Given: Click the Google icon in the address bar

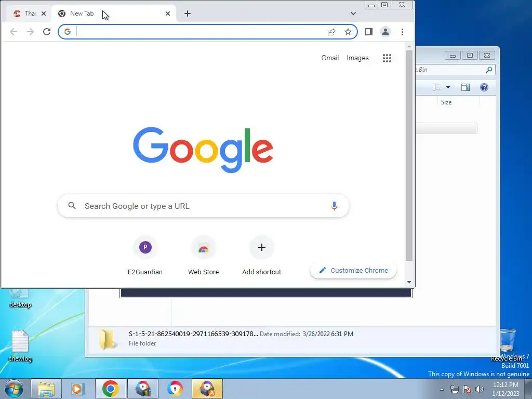Looking at the screenshot, I should pyautogui.click(x=68, y=32).
